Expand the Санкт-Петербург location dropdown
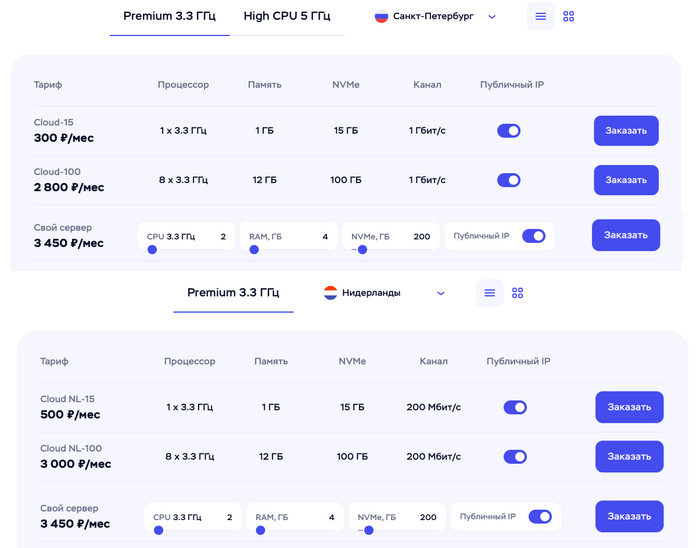Image resolution: width=700 pixels, height=548 pixels. click(x=492, y=17)
